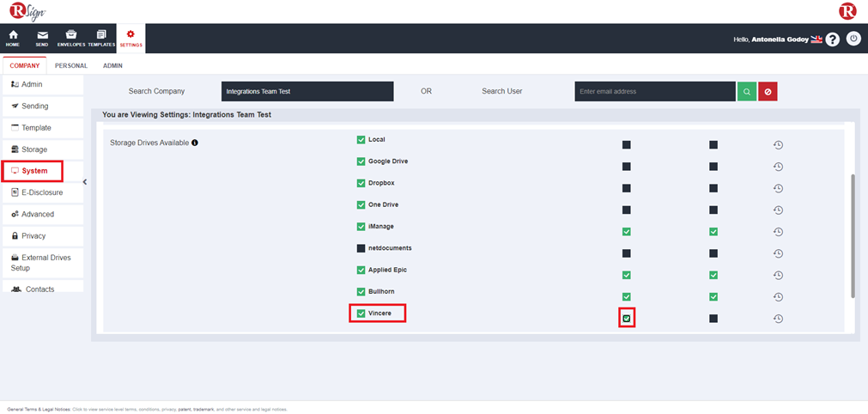Viewport: 868px width, 414px height.
Task: Toggle first-column checkbox in Local row
Action: pyautogui.click(x=626, y=145)
